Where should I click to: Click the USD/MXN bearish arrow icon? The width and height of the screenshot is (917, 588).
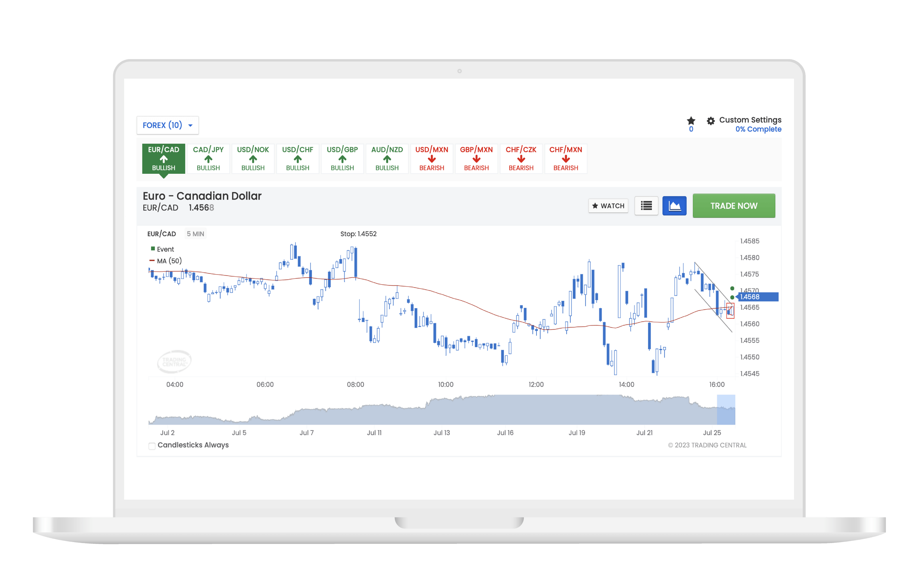[x=432, y=159]
